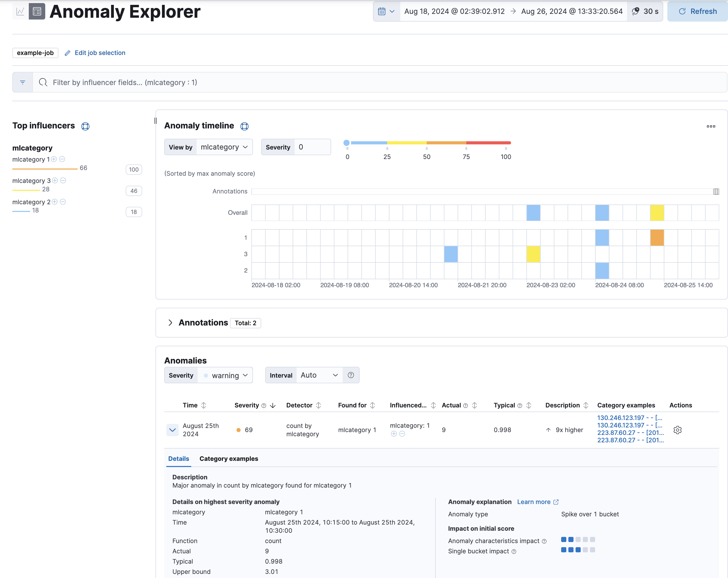Open the View by mlcategory dropdown
This screenshot has height=578, width=728.
[x=224, y=147]
